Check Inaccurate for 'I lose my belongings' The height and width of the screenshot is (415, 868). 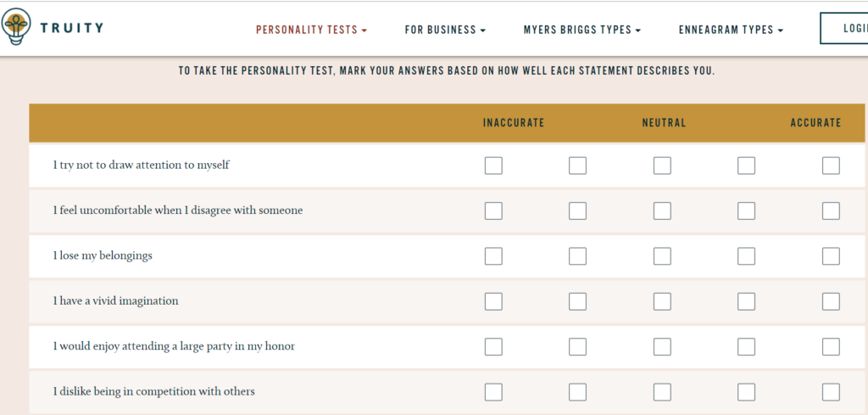[x=493, y=256]
